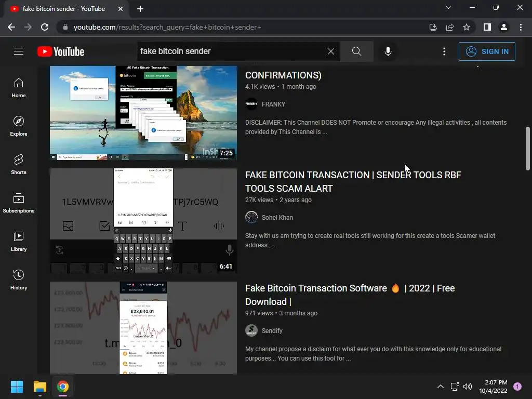Image resolution: width=532 pixels, height=399 pixels.
Task: Open Sendify channel name
Action: coord(272,331)
